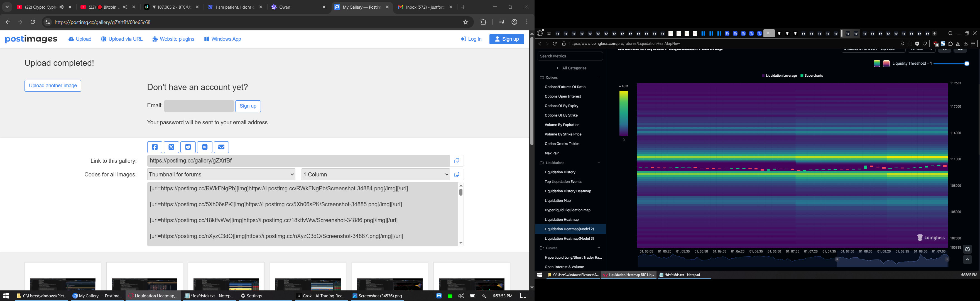The height and width of the screenshot is (301, 980).
Task: Toggle the Supercharts legend item
Action: tap(812, 76)
